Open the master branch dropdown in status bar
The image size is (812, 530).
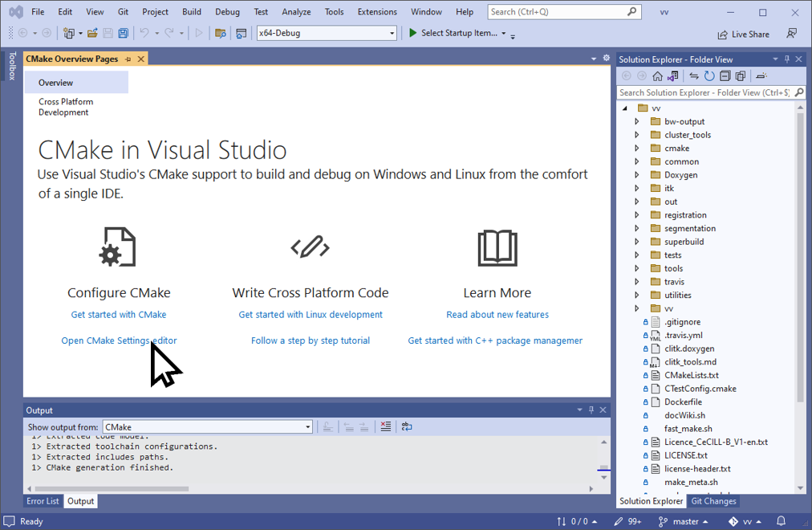point(684,521)
